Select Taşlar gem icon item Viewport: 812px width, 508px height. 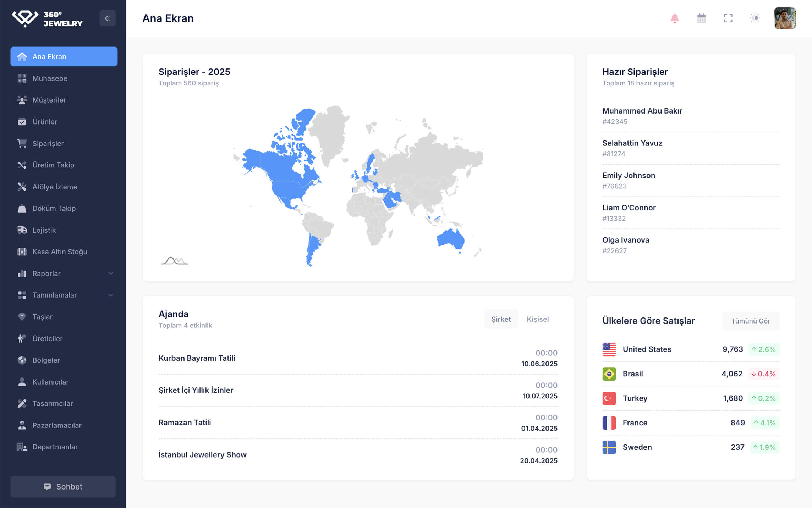point(22,317)
